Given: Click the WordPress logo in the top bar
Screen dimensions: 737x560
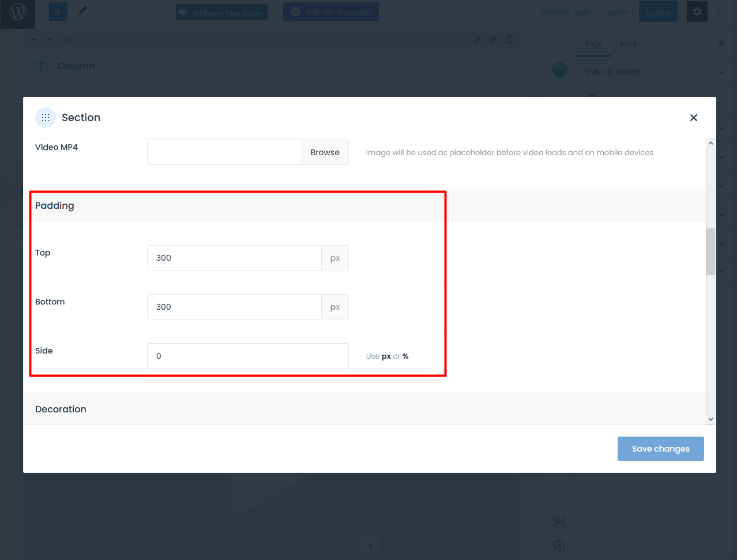Looking at the screenshot, I should (18, 12).
